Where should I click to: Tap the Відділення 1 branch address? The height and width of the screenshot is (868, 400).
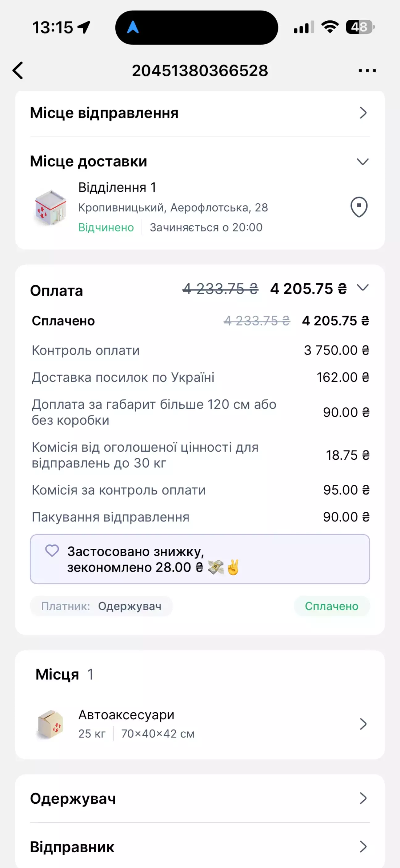(173, 207)
